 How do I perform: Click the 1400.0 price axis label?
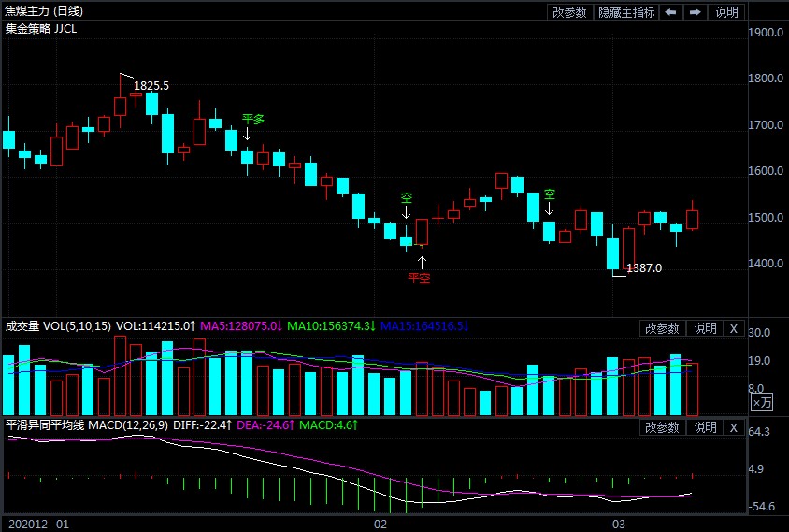(766, 264)
